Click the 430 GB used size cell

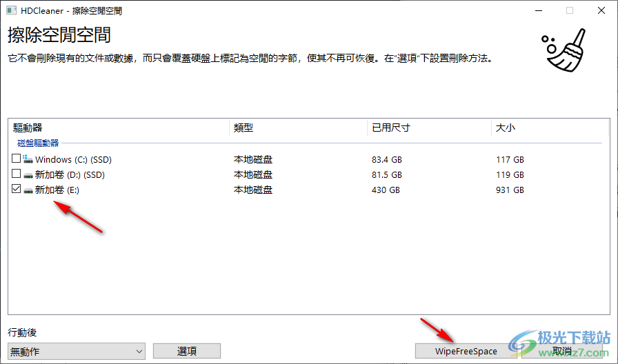[386, 190]
